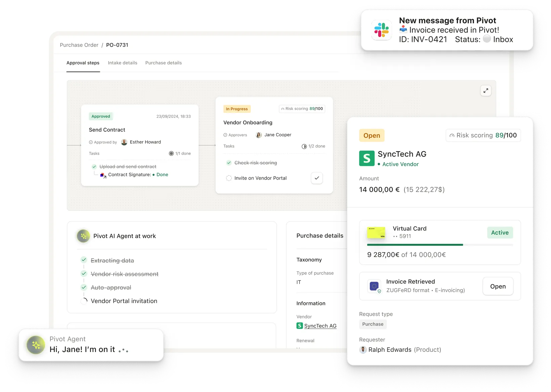Click the Extracting data completed checkmark

[x=84, y=260]
